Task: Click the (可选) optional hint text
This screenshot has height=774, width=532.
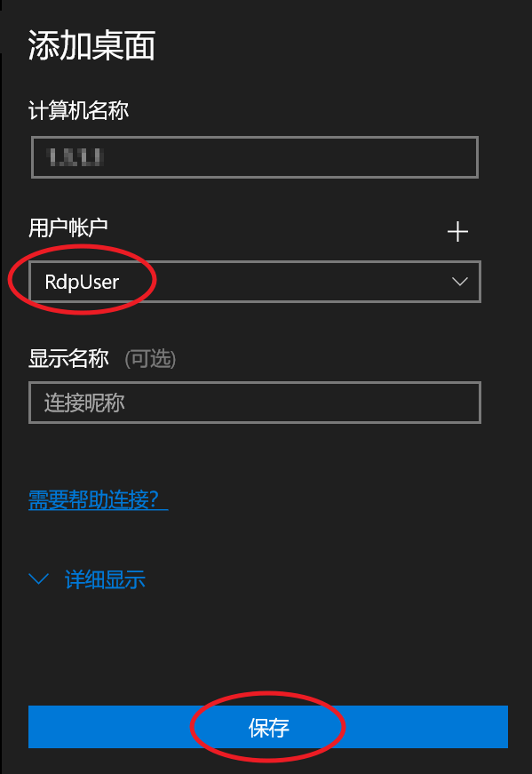Action: (x=150, y=358)
